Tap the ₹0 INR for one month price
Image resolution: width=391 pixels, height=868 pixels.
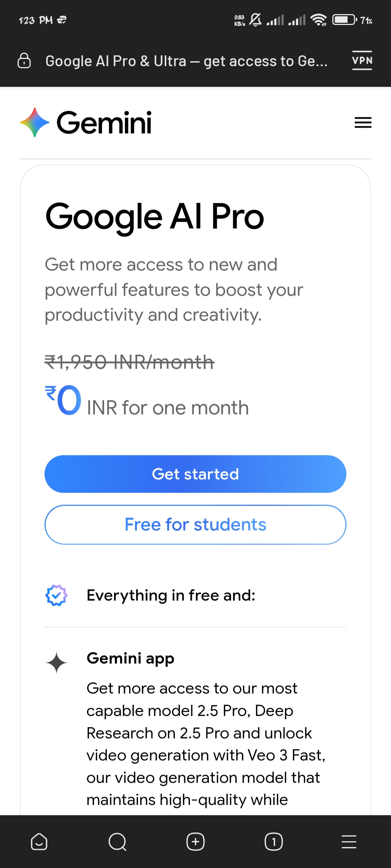point(147,401)
